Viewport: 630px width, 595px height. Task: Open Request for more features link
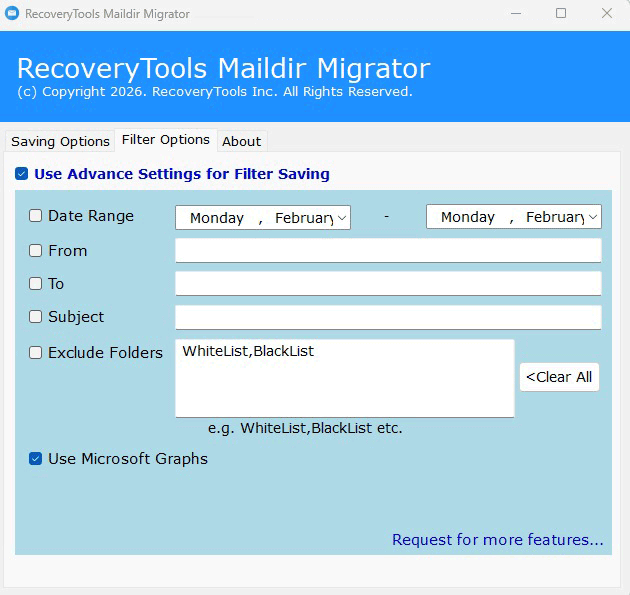pyautogui.click(x=497, y=540)
